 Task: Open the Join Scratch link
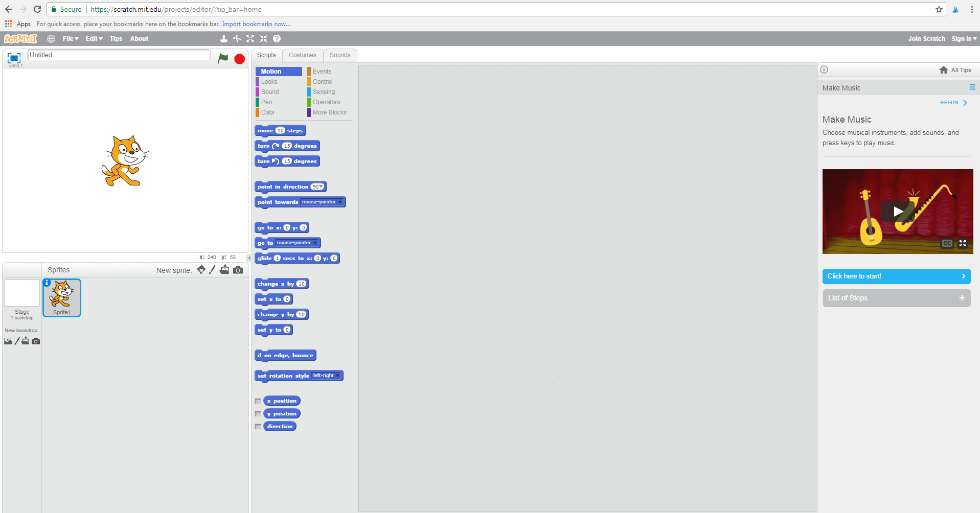[x=926, y=38]
